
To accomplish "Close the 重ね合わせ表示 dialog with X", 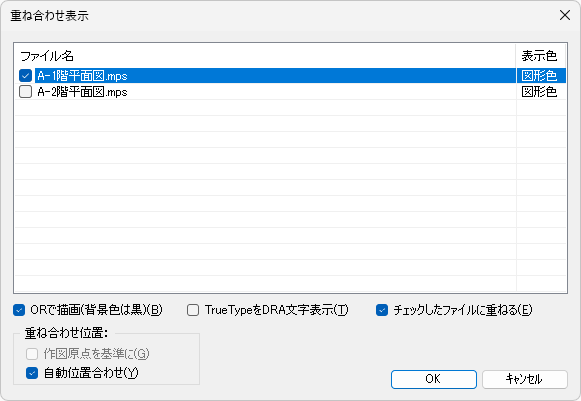I will (x=565, y=15).
